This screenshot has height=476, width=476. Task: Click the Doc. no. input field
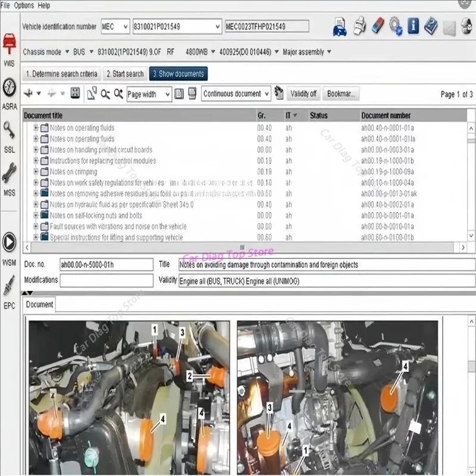click(x=107, y=265)
